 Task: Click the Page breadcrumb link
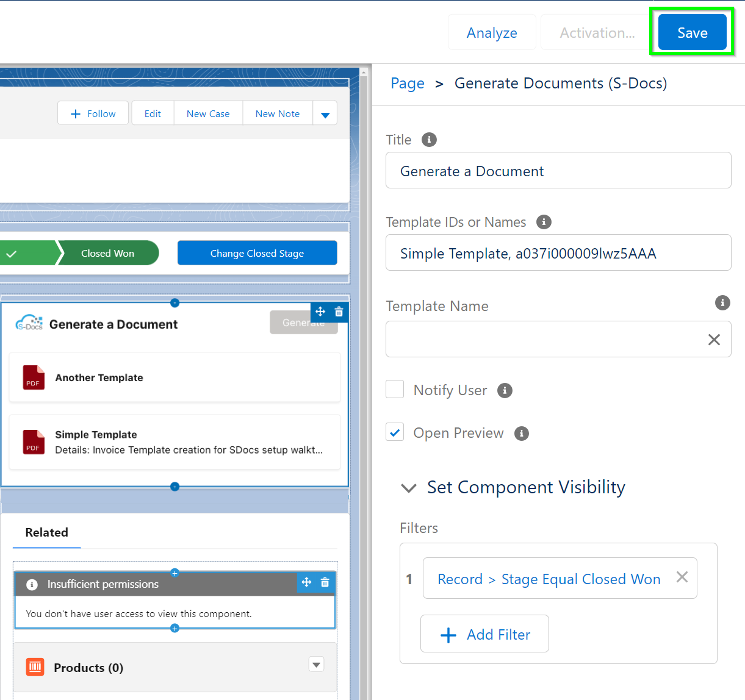pyautogui.click(x=407, y=83)
